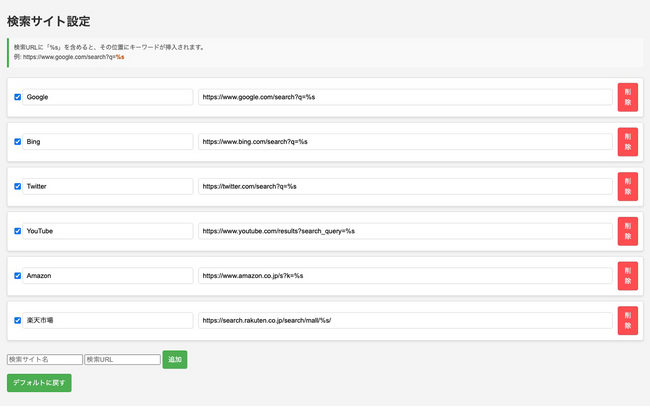Focus the 検索サイト名 input field
This screenshot has width=650, height=407.
pyautogui.click(x=45, y=359)
